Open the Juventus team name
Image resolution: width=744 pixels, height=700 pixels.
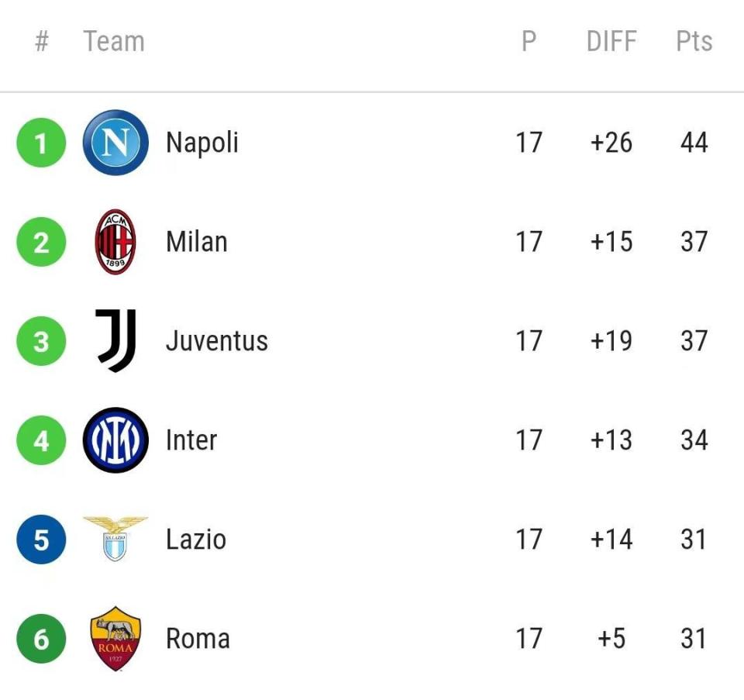[217, 341]
